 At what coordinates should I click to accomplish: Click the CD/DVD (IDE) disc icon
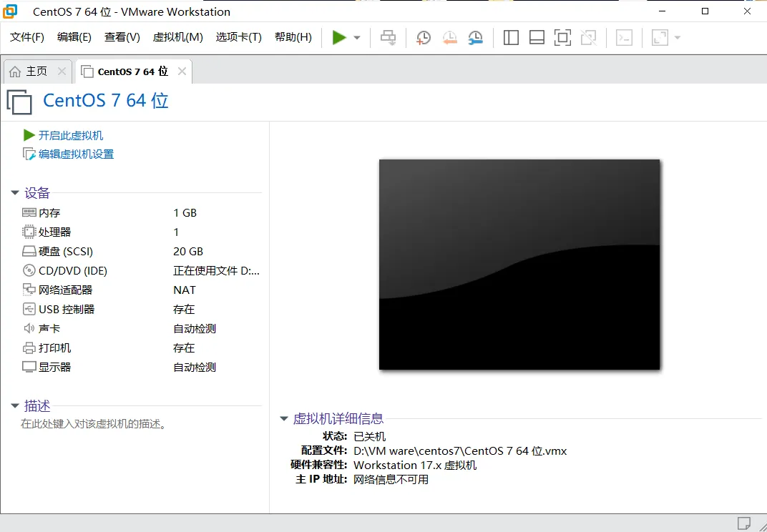(29, 270)
